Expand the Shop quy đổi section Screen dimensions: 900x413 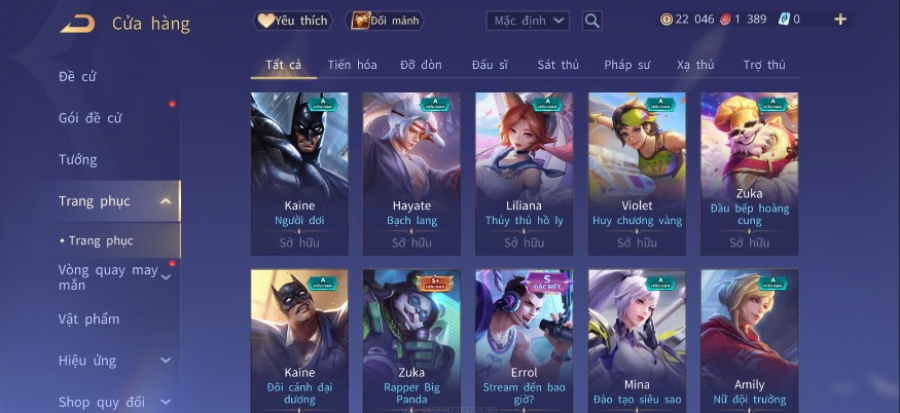click(165, 402)
